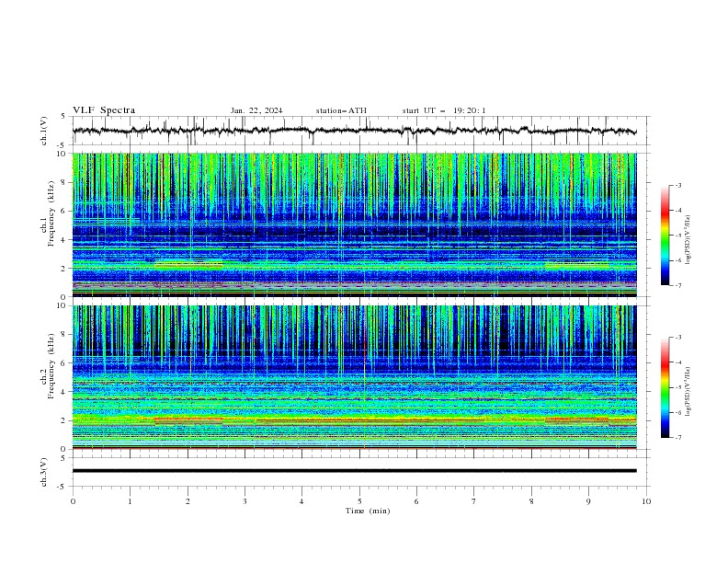Click the time axis tick label "4"
This screenshot has height=563, width=728.
(x=301, y=501)
